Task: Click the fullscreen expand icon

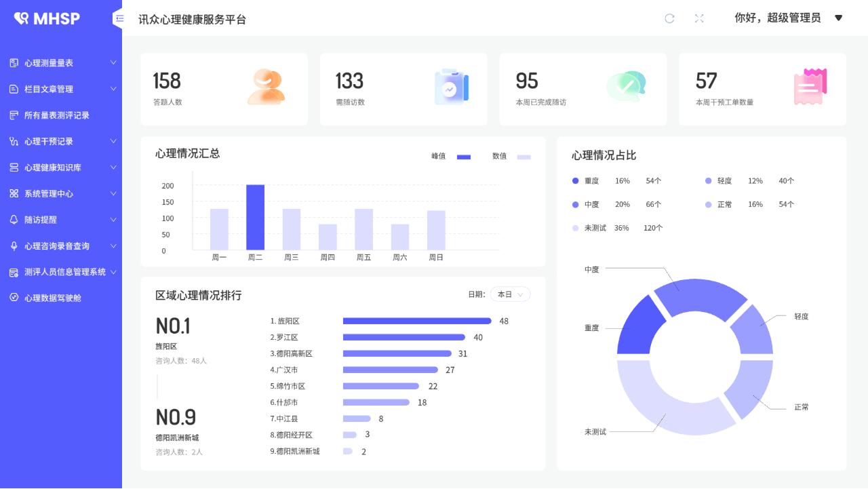Action: click(699, 18)
